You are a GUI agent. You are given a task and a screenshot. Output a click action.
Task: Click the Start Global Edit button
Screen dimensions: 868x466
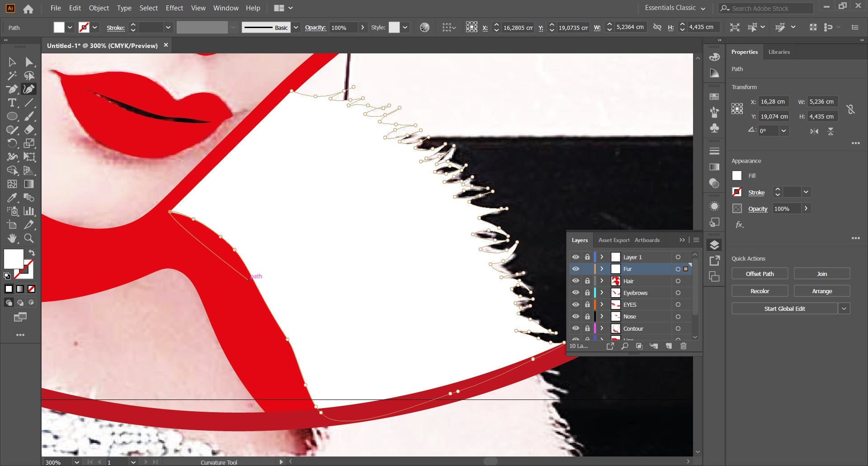coord(784,309)
